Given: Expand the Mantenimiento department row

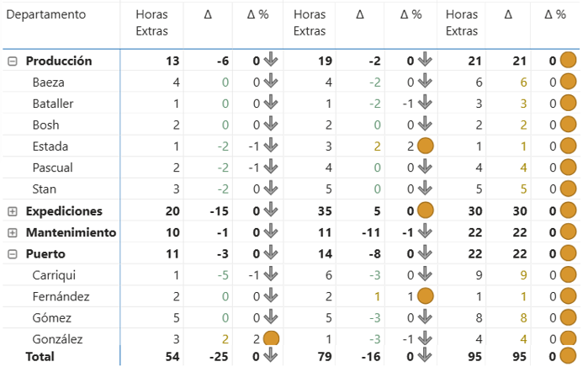Looking at the screenshot, I should [x=13, y=233].
